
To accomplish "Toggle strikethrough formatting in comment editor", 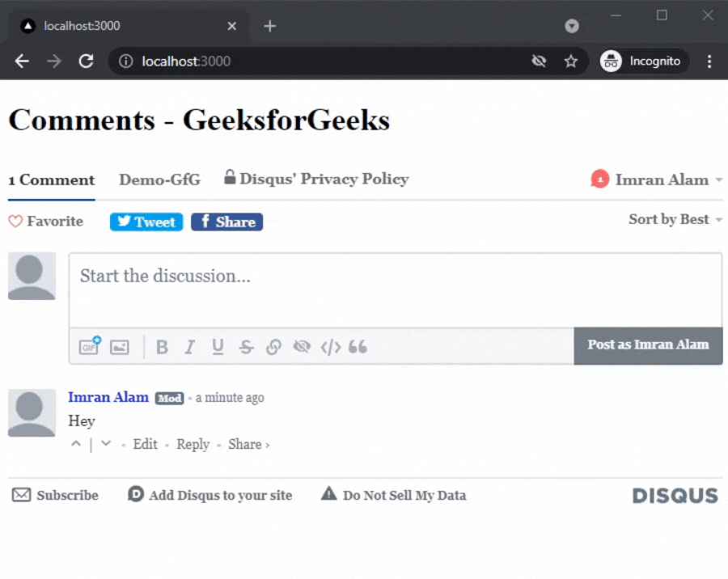I will 246,347.
